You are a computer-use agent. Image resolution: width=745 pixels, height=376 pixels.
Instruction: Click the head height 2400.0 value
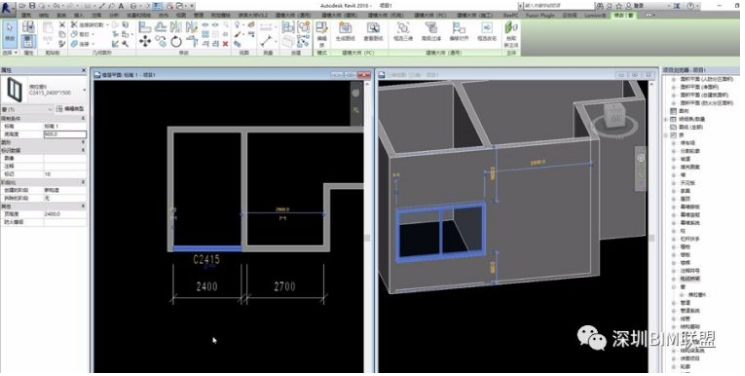tap(65, 214)
